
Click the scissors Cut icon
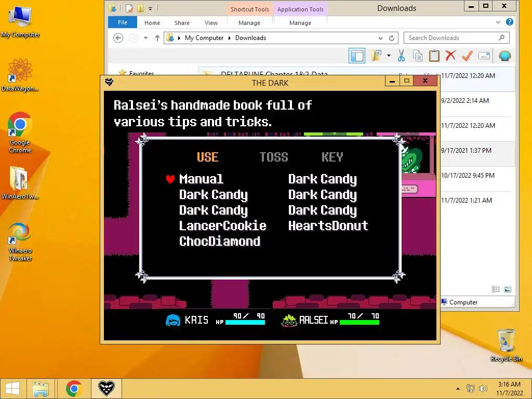coord(402,56)
